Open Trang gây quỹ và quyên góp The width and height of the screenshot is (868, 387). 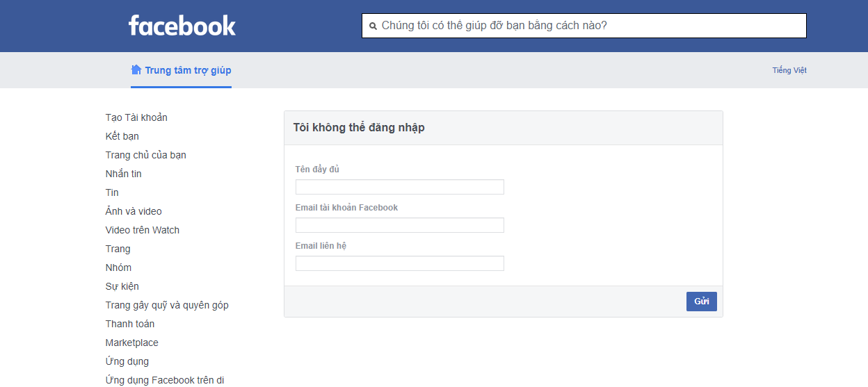(x=167, y=305)
